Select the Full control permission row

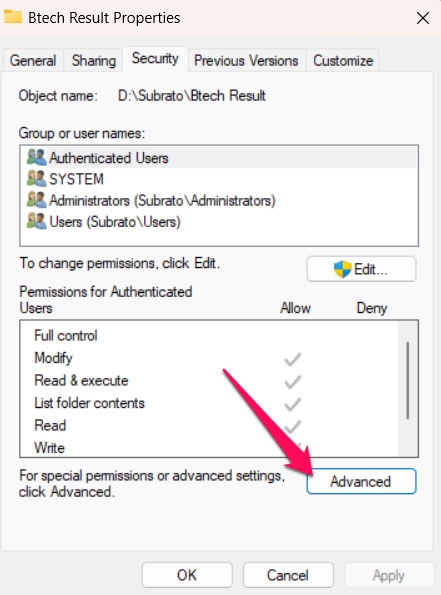click(x=209, y=335)
